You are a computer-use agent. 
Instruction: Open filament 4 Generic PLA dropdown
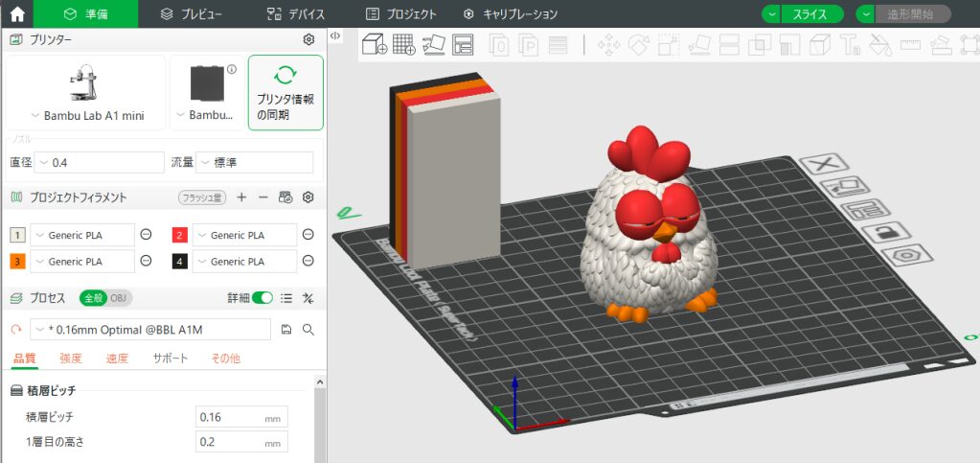[x=244, y=261]
